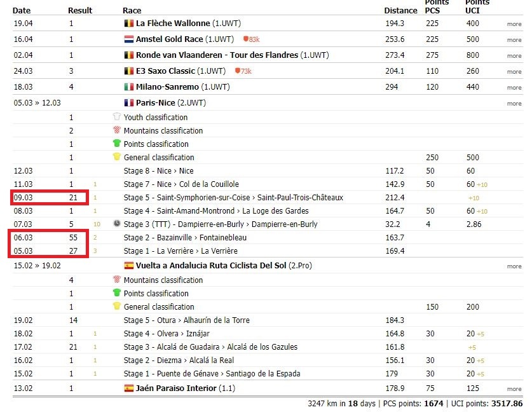The height and width of the screenshot is (412, 532).
Task: Expand more details for Ronde van Vlaanderen
Action: coord(514,56)
